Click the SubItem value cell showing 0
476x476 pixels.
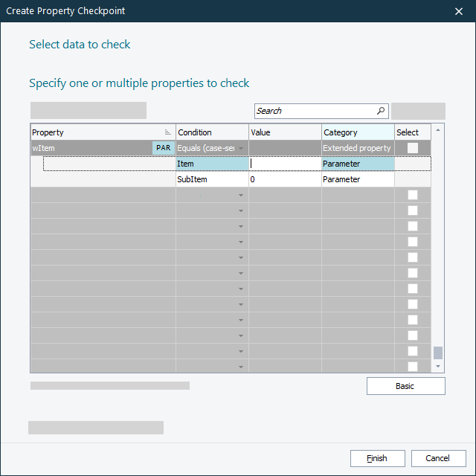284,179
